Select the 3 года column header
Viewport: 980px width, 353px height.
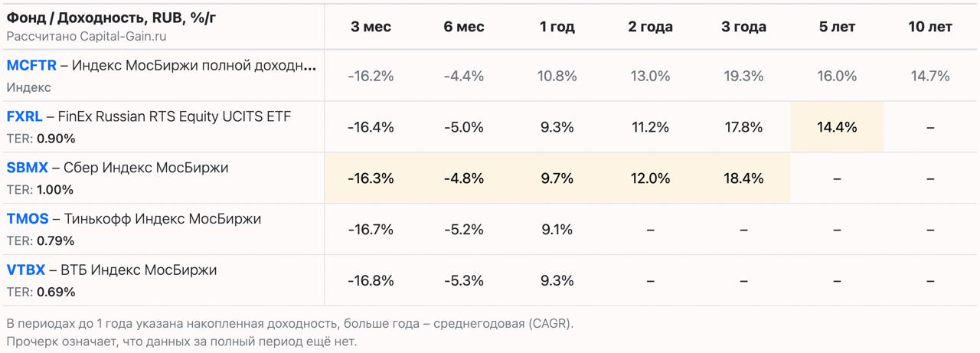click(743, 27)
